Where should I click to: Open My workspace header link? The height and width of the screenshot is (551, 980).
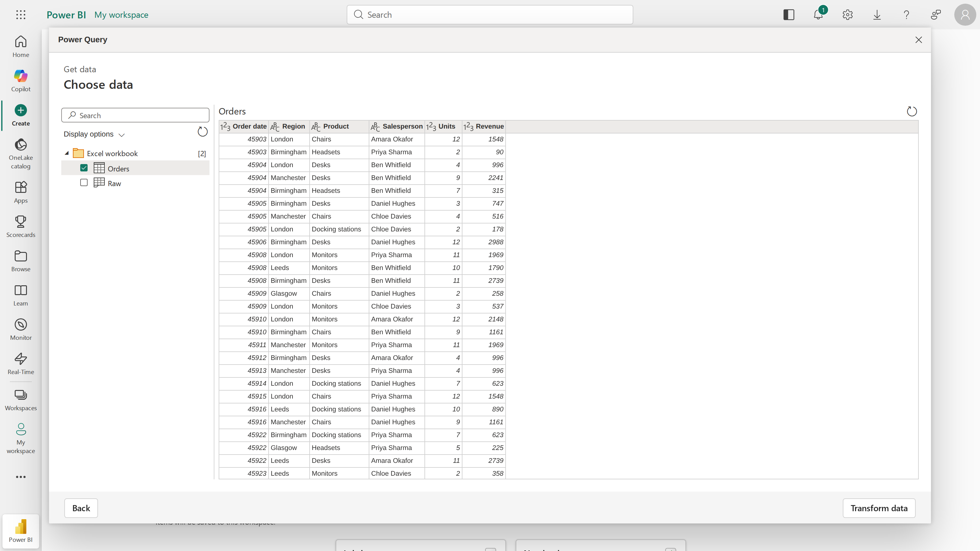[x=121, y=15]
